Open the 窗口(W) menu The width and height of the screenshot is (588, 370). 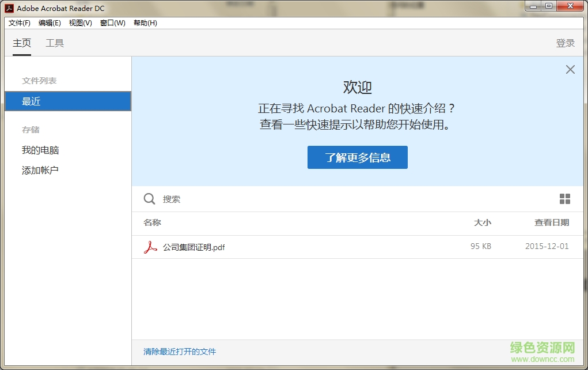pyautogui.click(x=112, y=23)
